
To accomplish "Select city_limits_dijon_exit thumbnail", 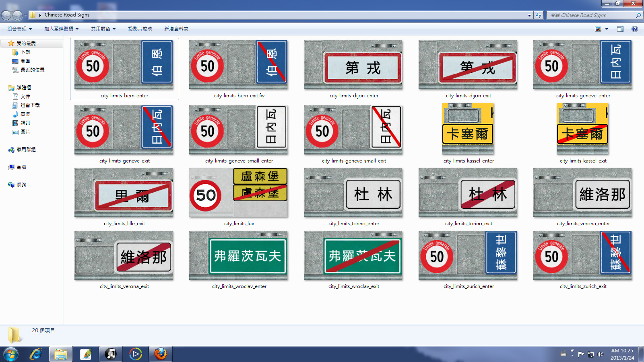I will point(468,65).
